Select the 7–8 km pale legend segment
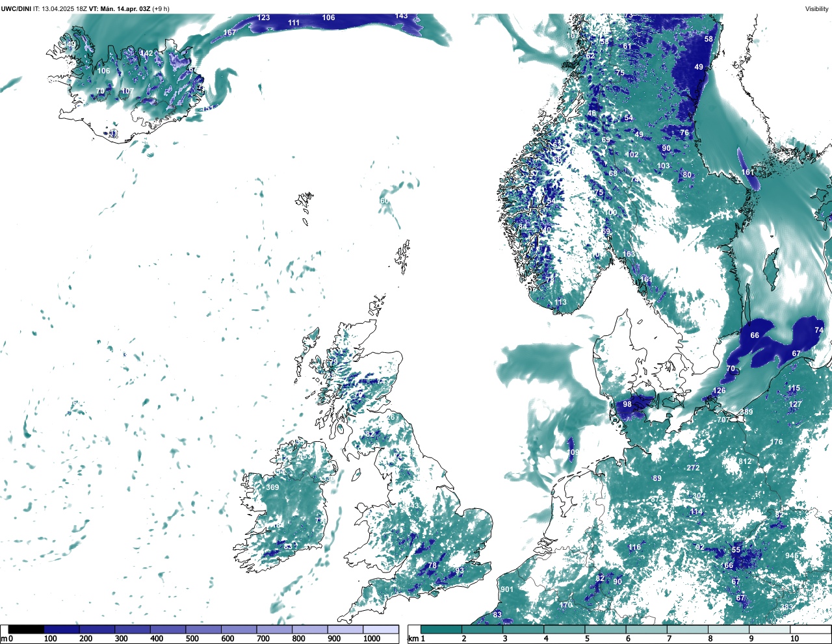 coord(688,629)
